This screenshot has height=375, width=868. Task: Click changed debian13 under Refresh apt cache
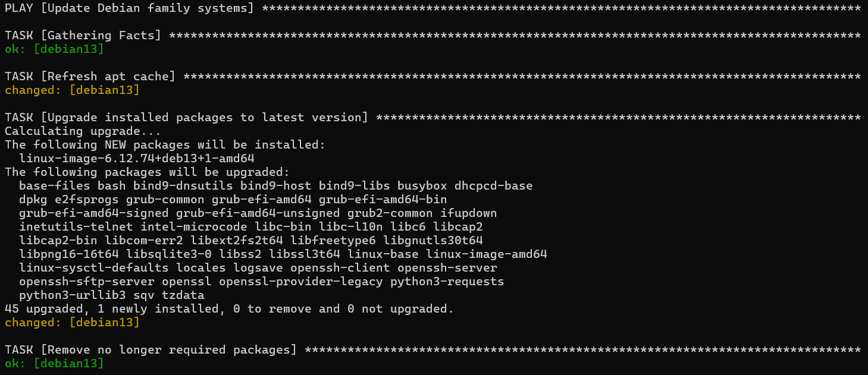point(72,90)
